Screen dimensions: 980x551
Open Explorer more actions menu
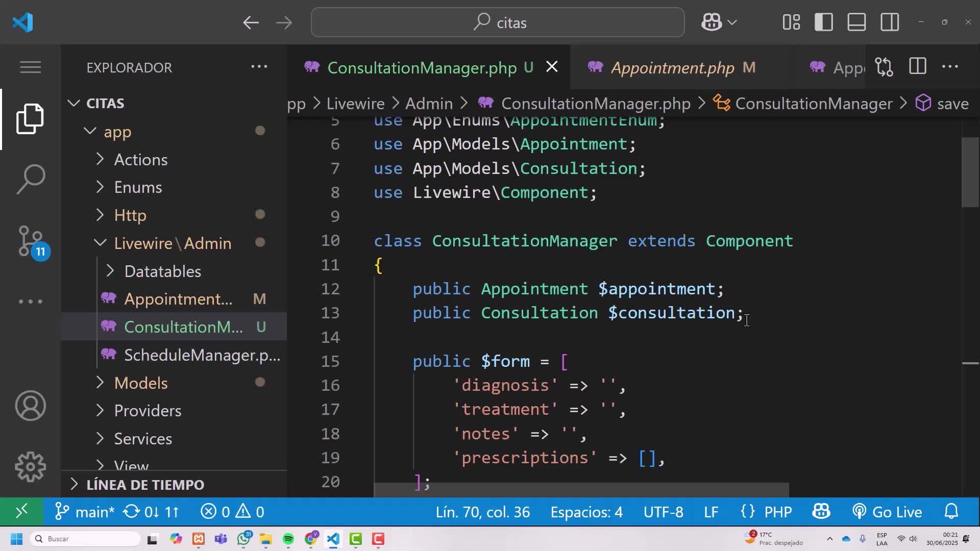(259, 67)
